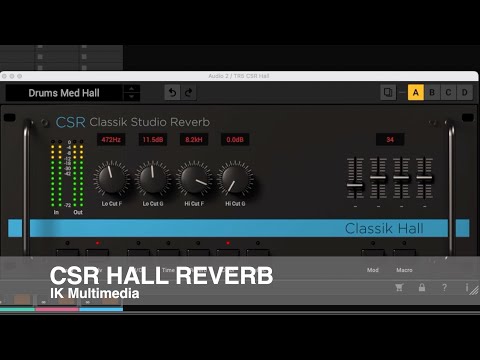This screenshot has width=480, height=360.
Task: Click the CSR Classik Studio Reverb logo
Action: click(133, 122)
